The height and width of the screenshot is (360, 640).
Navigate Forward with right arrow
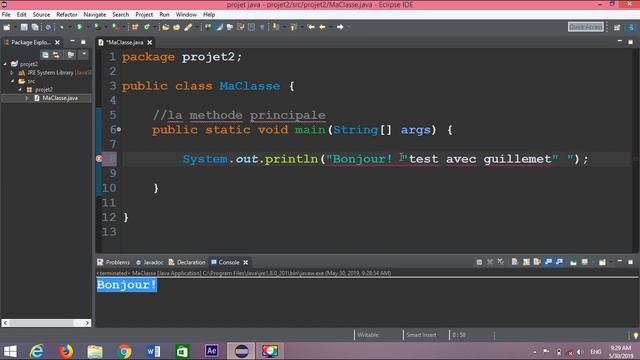[340, 27]
